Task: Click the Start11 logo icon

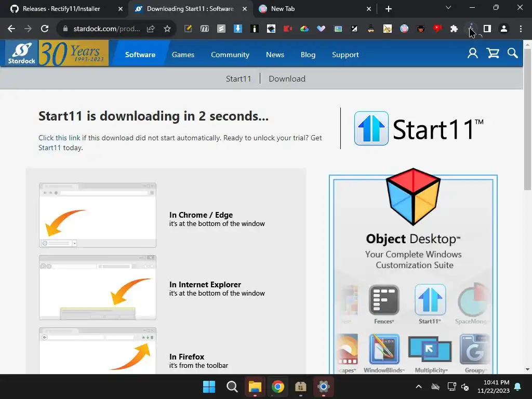Action: pyautogui.click(x=371, y=129)
